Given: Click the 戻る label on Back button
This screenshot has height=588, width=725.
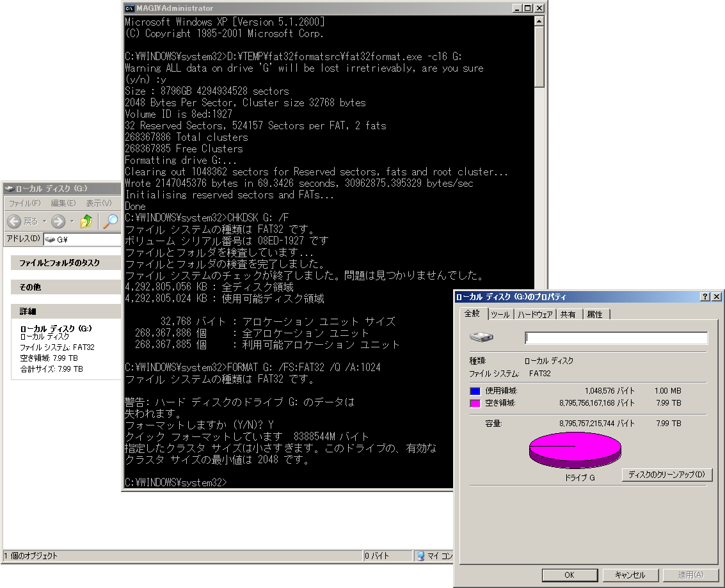Looking at the screenshot, I should (x=31, y=222).
